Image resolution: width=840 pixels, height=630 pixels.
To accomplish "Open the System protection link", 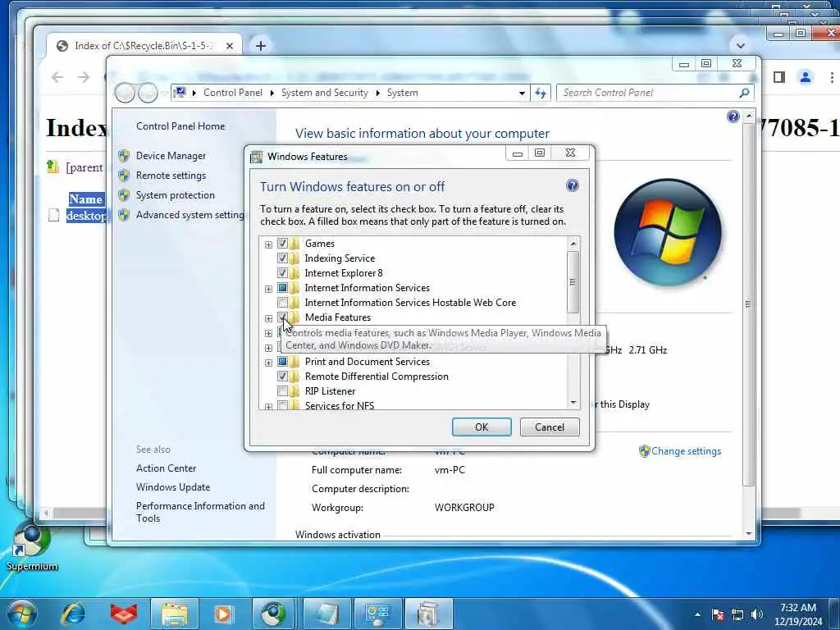I will pos(176,195).
